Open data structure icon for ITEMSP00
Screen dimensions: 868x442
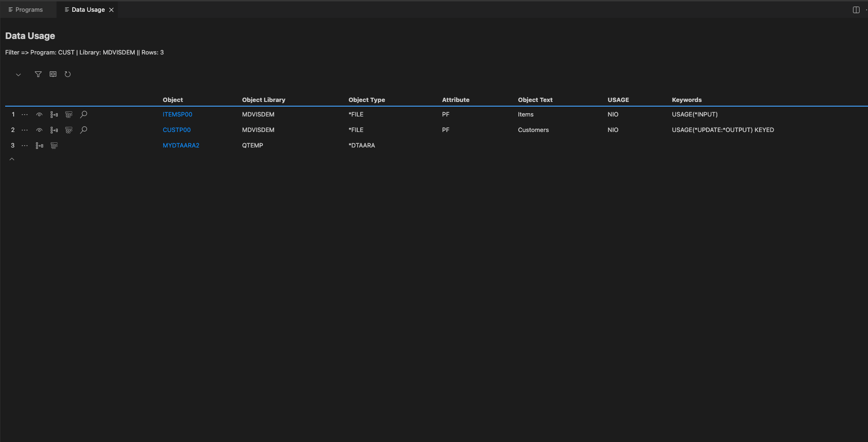point(69,115)
